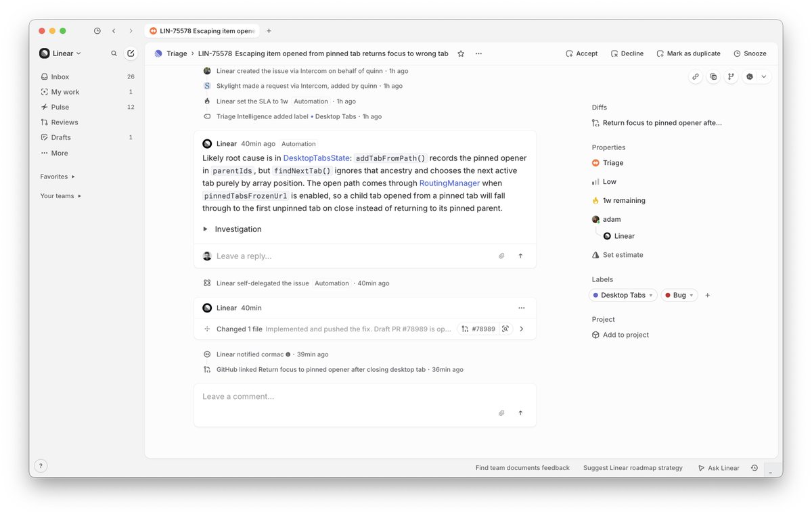Click the Set estimate triangle icon
Screen dimensions: 812x516
595,255
